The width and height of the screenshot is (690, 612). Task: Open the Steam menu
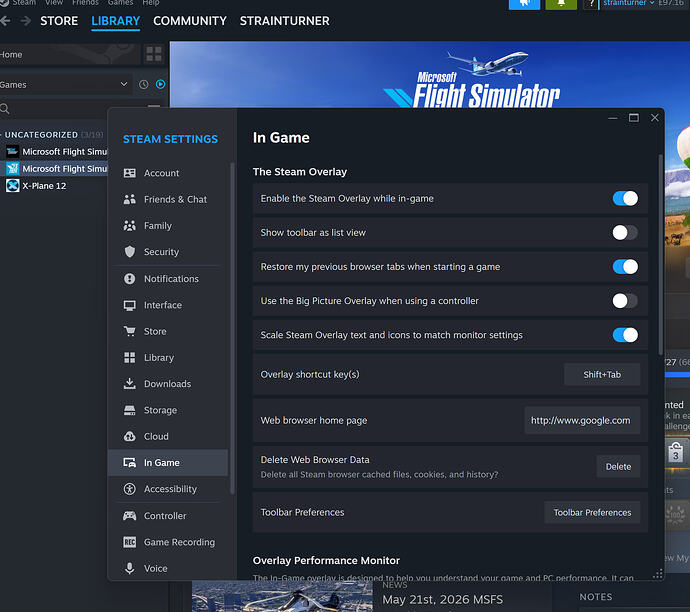(x=24, y=3)
